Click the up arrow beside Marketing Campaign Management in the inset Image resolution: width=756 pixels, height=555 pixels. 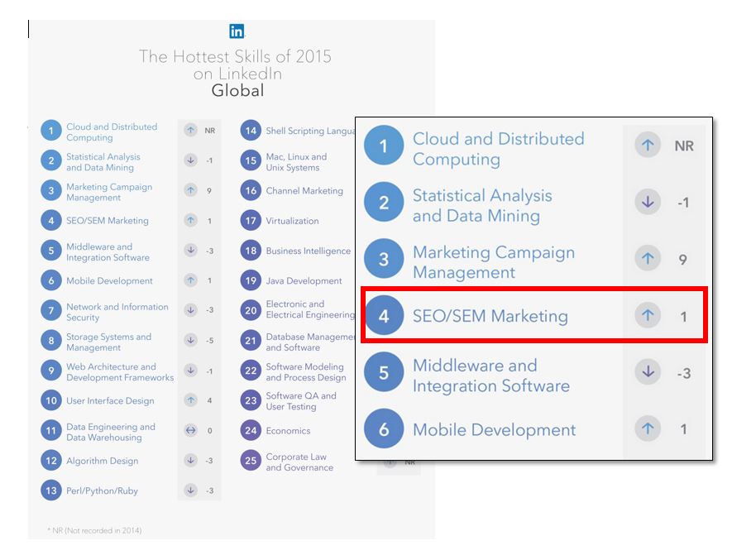pos(648,259)
